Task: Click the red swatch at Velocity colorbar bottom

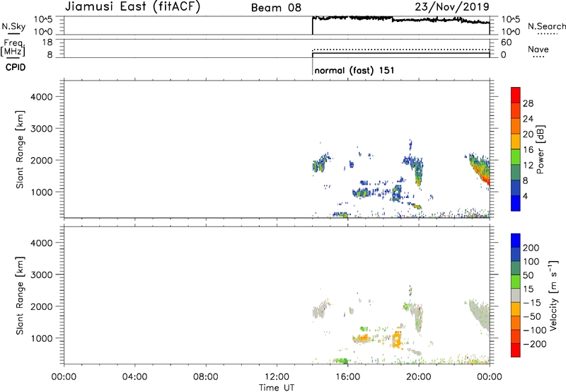Action: click(516, 350)
